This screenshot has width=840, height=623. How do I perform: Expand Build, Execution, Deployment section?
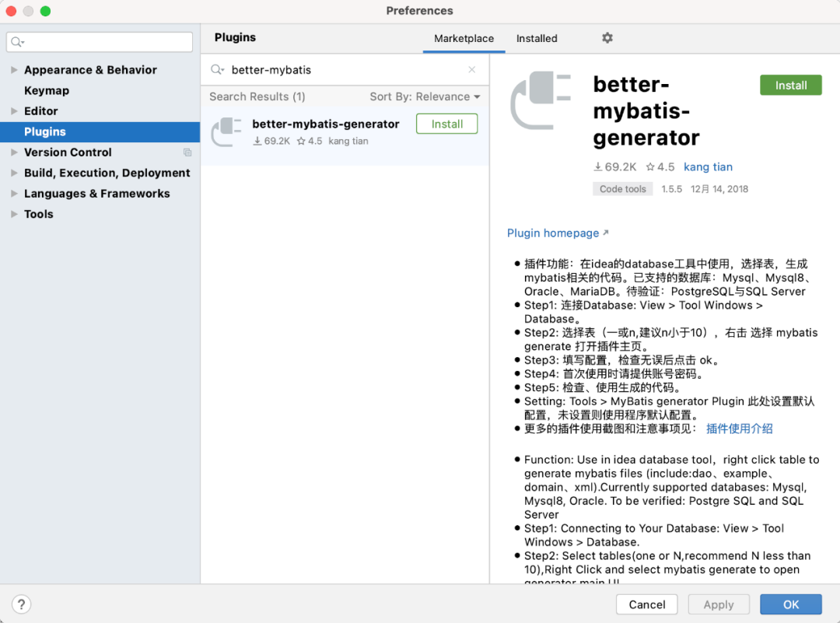(14, 173)
